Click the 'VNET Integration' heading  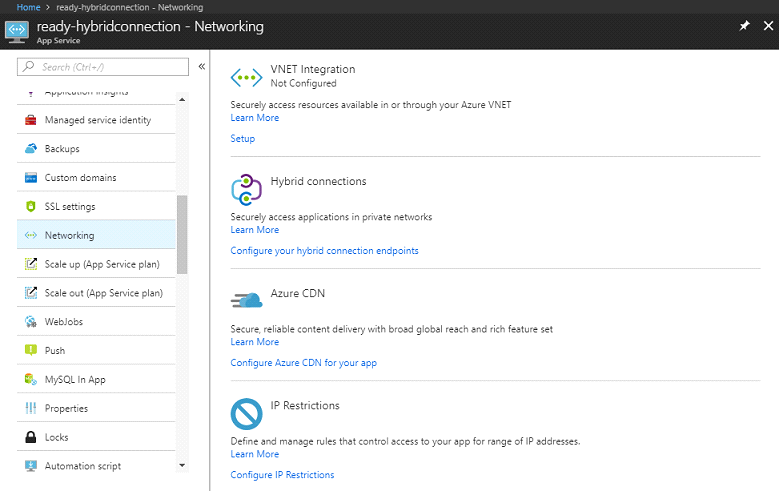pyautogui.click(x=313, y=69)
